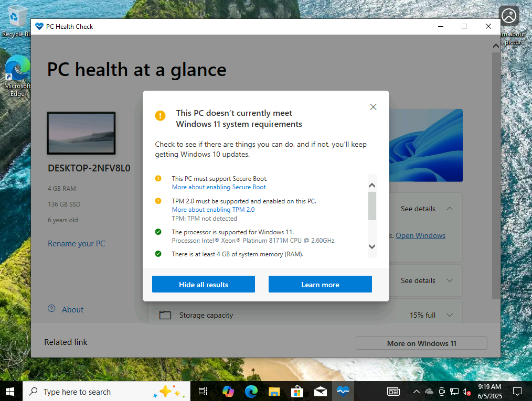The width and height of the screenshot is (532, 401).
Task: Click the Rename your PC link
Action: click(77, 244)
